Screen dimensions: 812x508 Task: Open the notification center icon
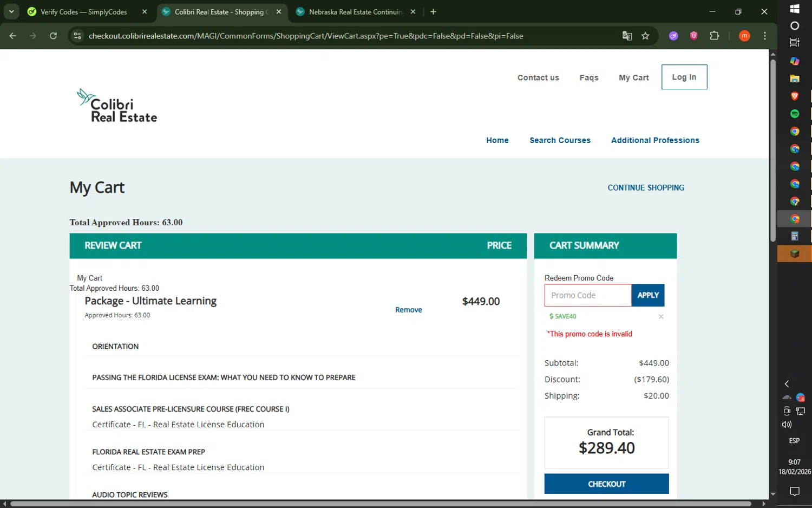click(794, 491)
